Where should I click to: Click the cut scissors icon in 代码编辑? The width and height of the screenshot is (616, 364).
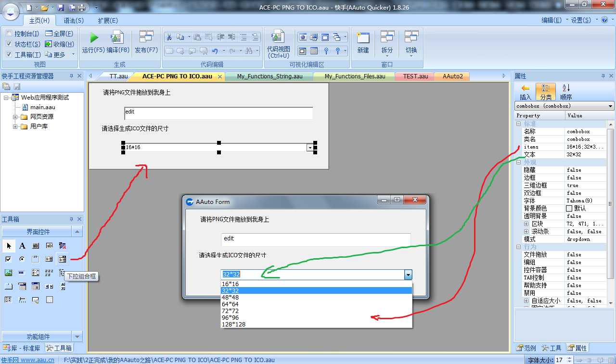coord(169,37)
